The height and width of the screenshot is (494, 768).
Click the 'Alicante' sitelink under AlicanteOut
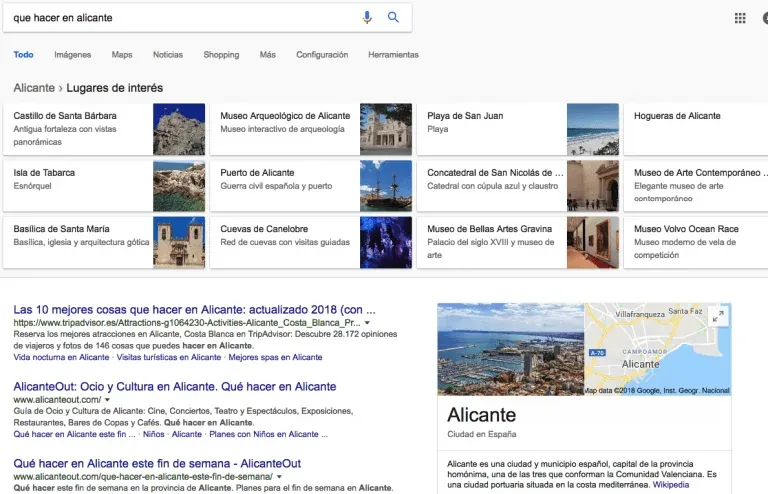pos(187,434)
